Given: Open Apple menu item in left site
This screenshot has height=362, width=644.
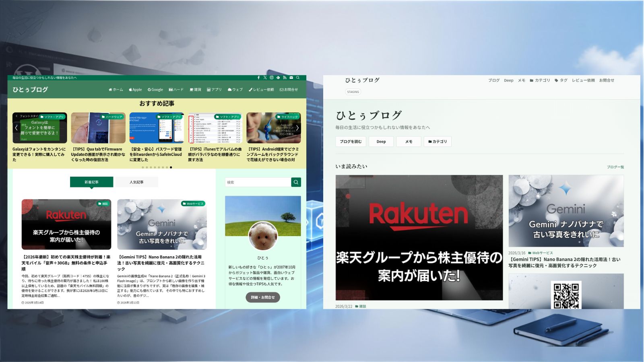Looking at the screenshot, I should click(135, 90).
